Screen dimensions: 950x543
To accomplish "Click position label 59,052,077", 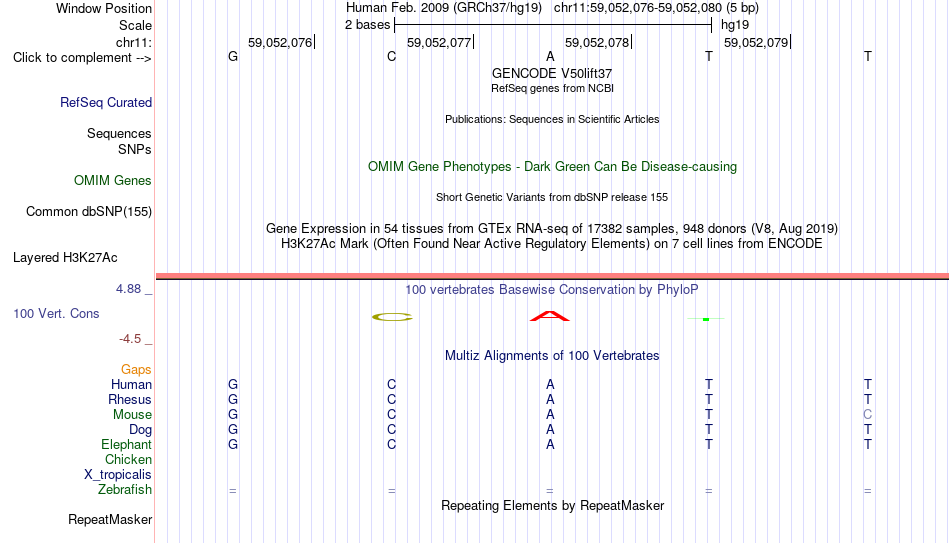I will pyautogui.click(x=439, y=42).
